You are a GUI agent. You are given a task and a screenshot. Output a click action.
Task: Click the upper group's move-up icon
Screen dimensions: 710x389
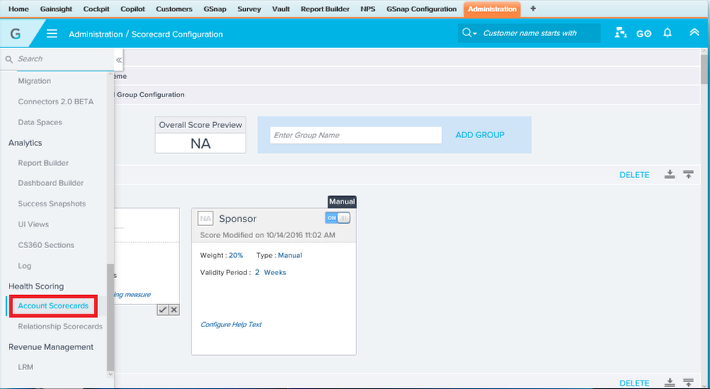pyautogui.click(x=689, y=174)
